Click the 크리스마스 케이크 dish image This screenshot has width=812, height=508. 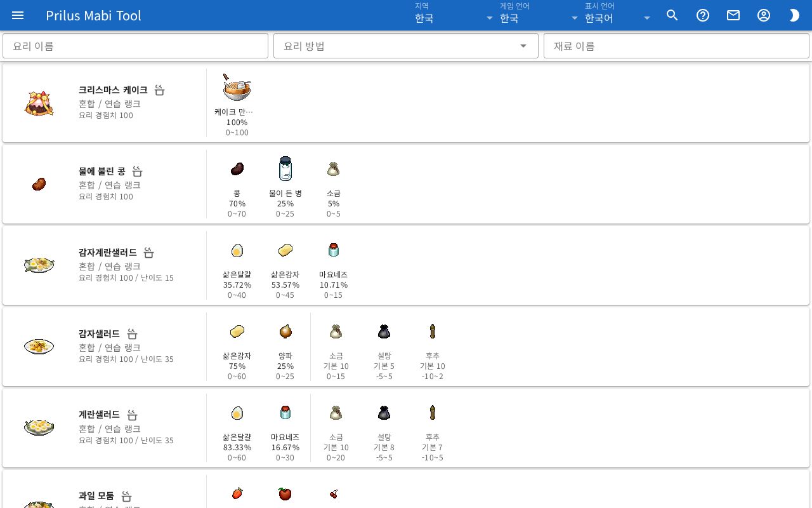39,103
